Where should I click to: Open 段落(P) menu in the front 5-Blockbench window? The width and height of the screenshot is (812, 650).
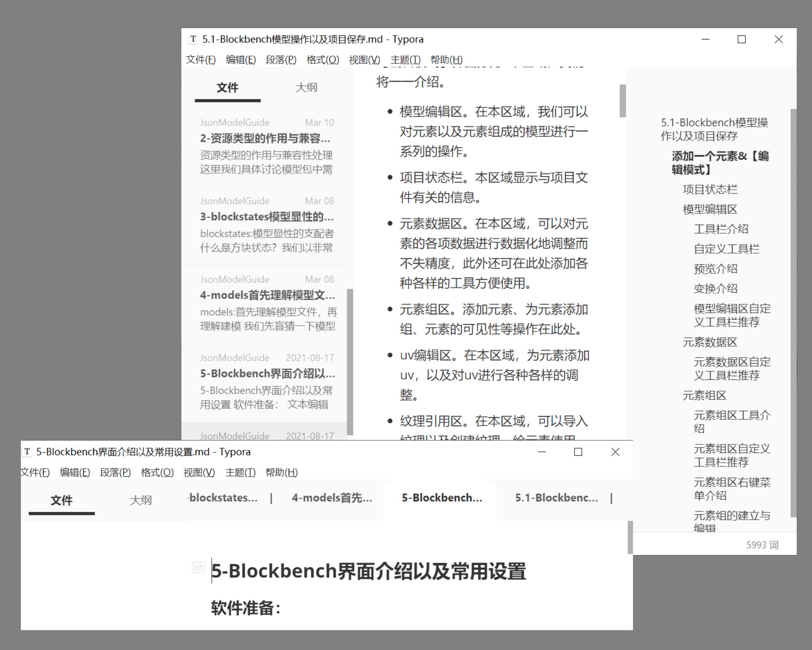115,472
